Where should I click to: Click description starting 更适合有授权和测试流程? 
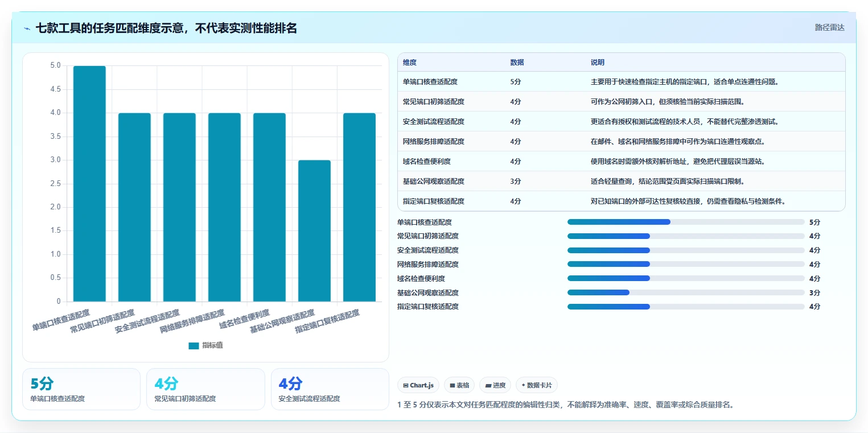(x=685, y=122)
